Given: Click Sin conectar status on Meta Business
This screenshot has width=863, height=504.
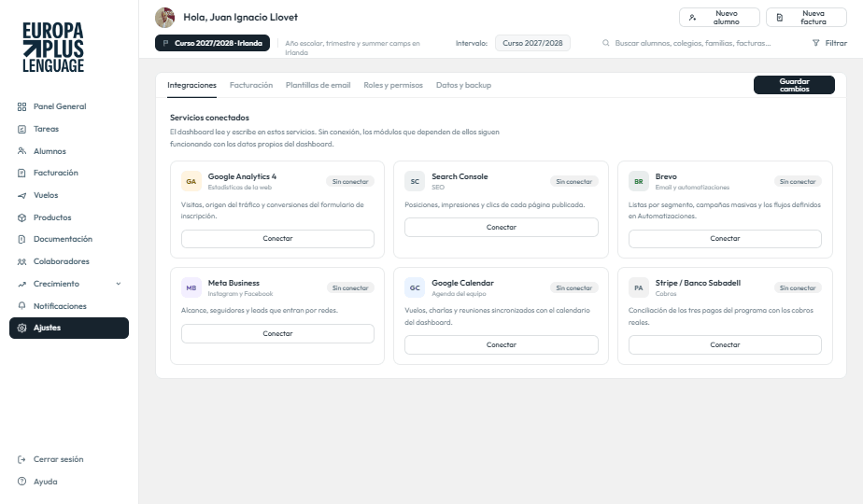Looking at the screenshot, I should [x=350, y=287].
